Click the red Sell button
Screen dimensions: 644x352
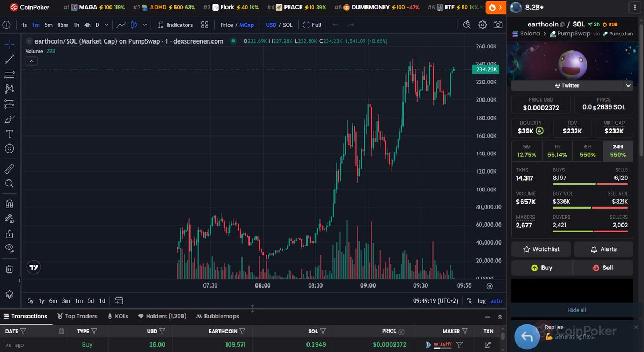[603, 268]
